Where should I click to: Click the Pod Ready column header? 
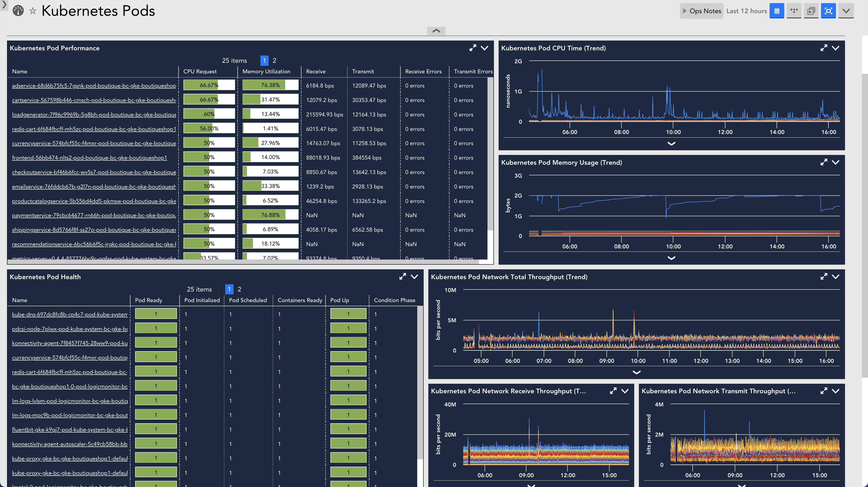pos(149,300)
